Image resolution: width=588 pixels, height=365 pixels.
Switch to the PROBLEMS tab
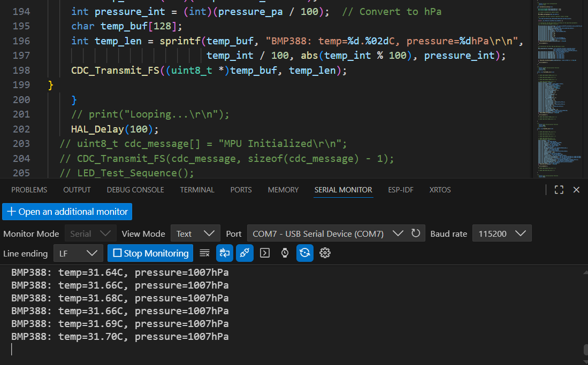pos(29,190)
